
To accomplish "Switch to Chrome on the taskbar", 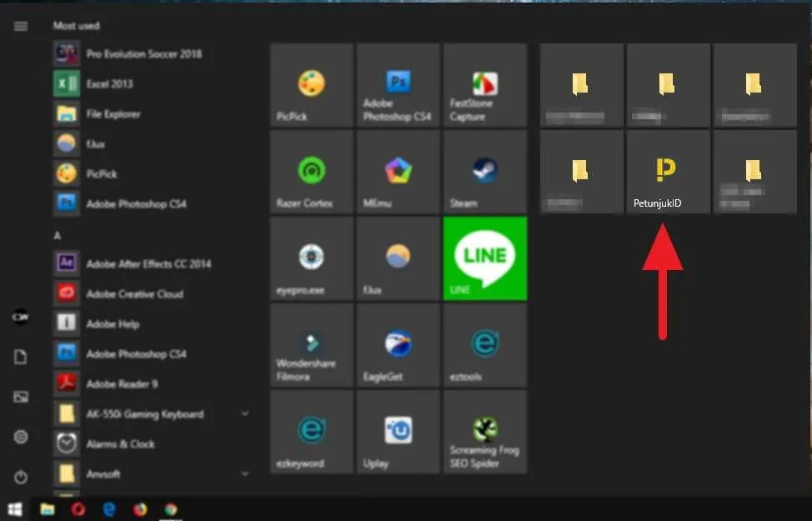I will 171,509.
